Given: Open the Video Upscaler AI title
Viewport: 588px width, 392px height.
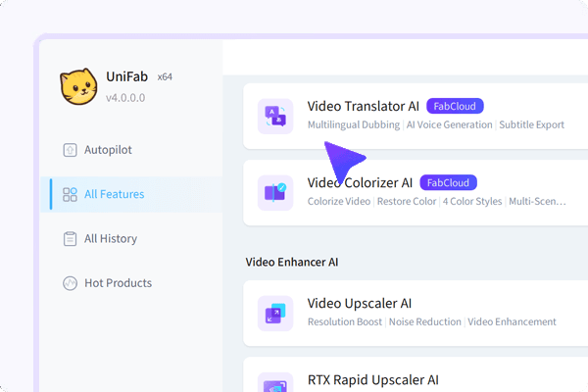Looking at the screenshot, I should click(x=360, y=303).
